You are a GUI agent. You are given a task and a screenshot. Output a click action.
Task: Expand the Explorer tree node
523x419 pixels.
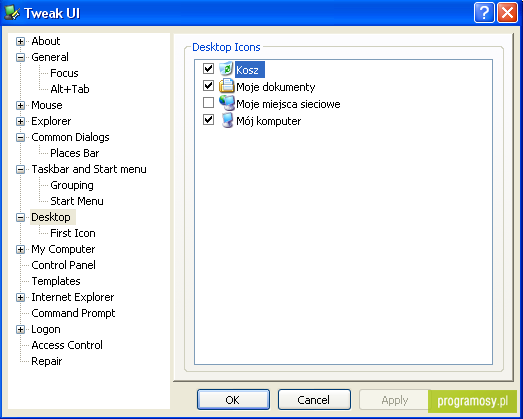[20, 121]
